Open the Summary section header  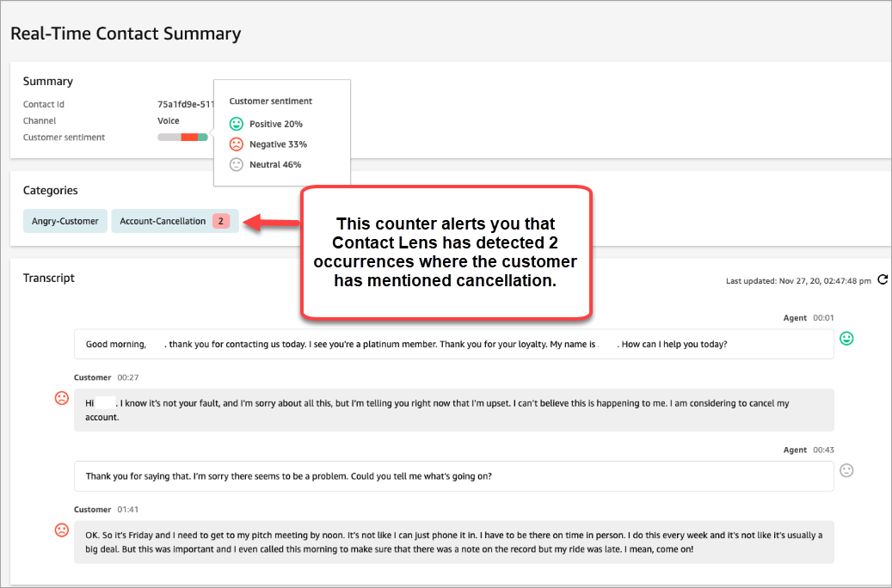click(47, 81)
